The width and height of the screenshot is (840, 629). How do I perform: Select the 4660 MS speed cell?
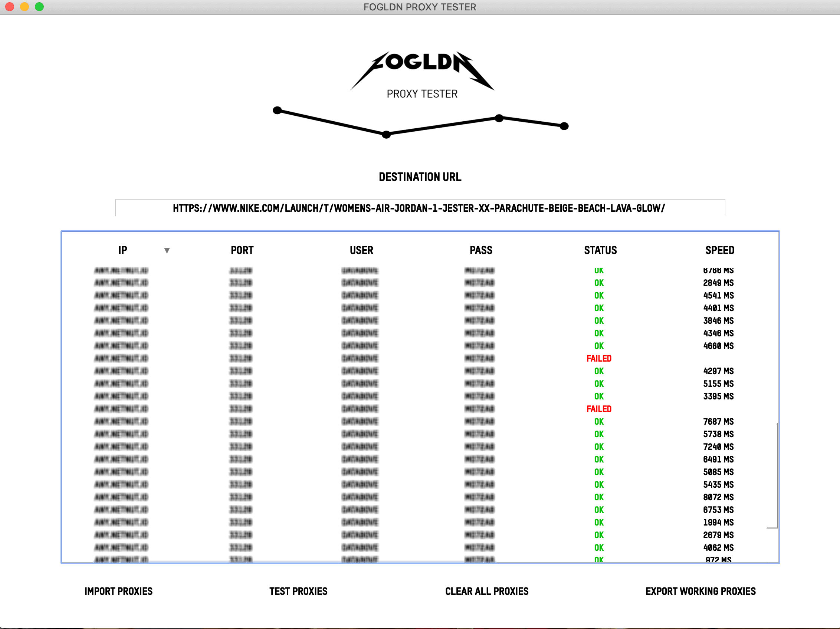(718, 346)
